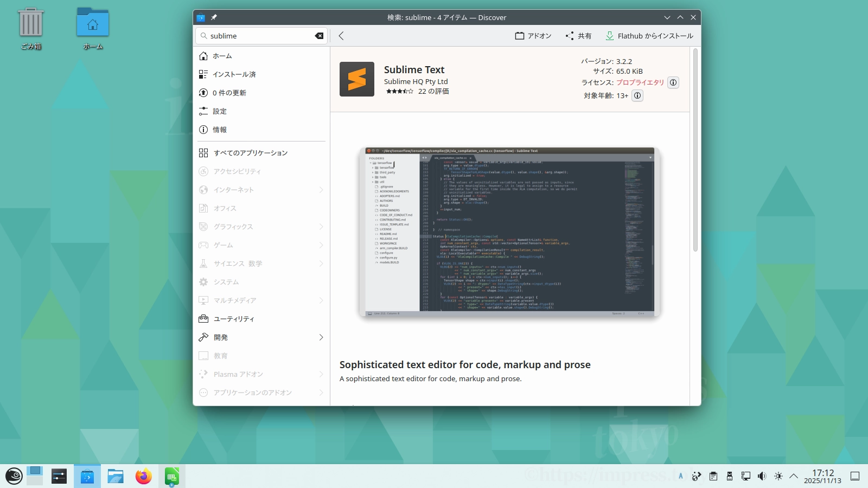Viewport: 868px width, 488px height.
Task: Launch Firefox from the taskbar
Action: [x=144, y=476]
